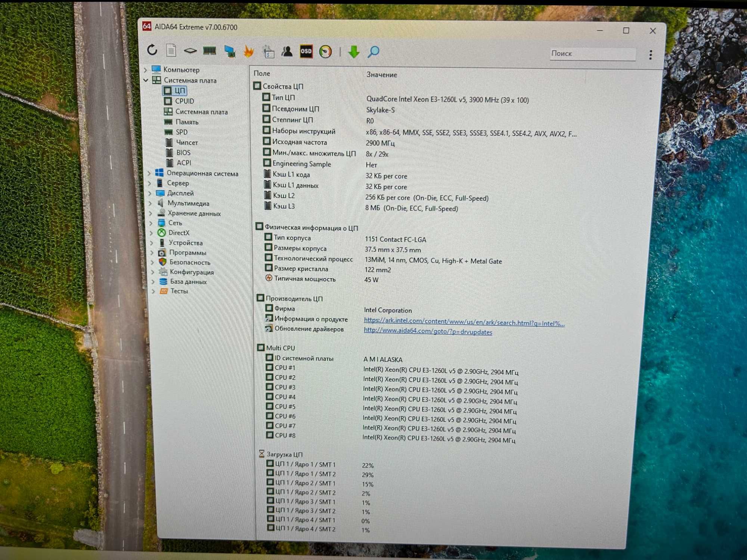
Task: Open the aida64.com driver updates link
Action: [x=428, y=331]
